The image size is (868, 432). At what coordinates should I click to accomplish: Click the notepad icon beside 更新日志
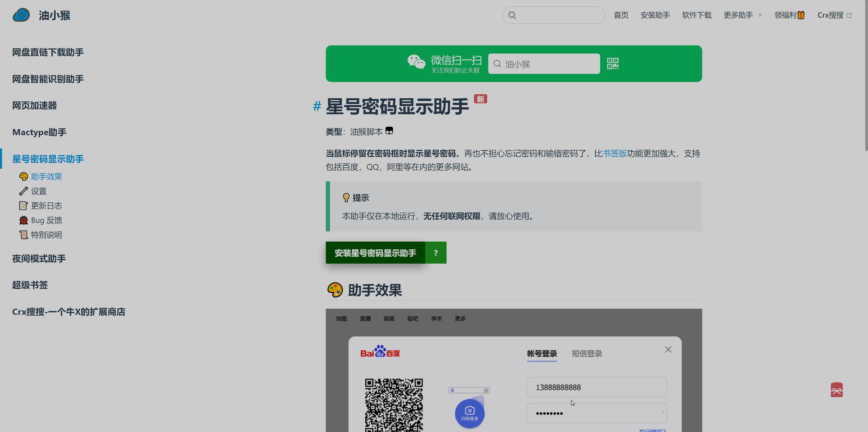point(23,206)
